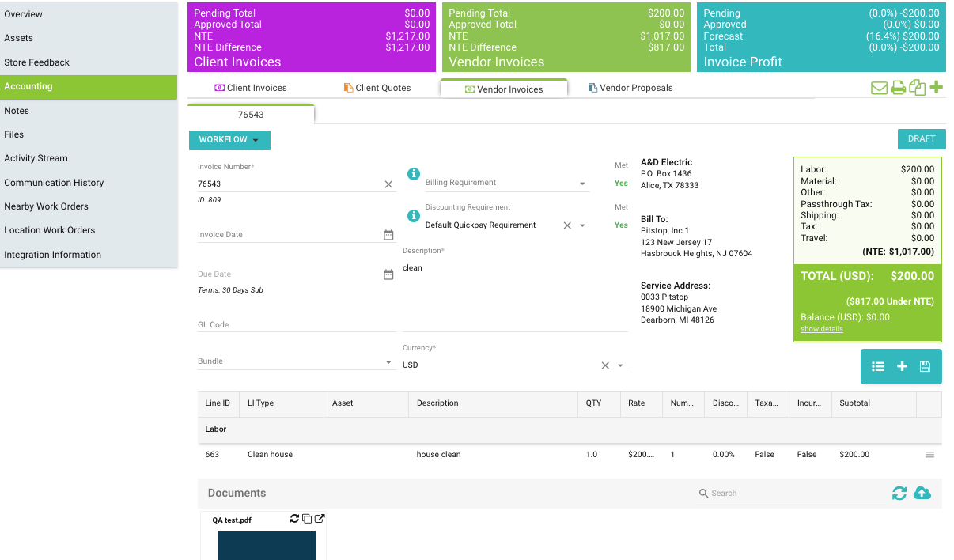
Task: Click the print invoice icon
Action: (x=898, y=88)
